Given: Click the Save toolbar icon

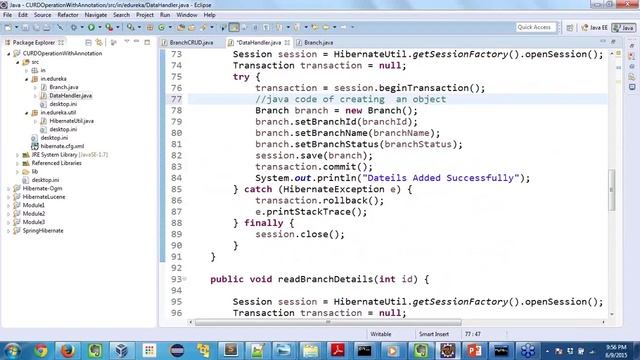Looking at the screenshot, I should 25,27.
